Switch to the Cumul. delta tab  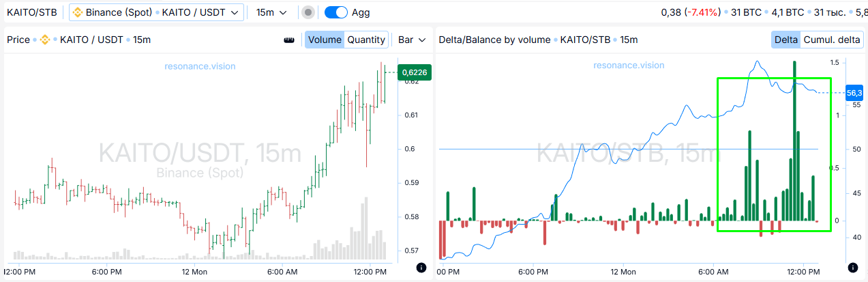pos(832,40)
